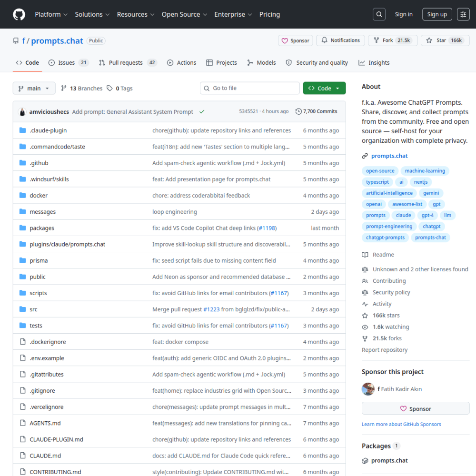View 13 Branches link
The height and width of the screenshot is (476, 476).
tap(82, 88)
